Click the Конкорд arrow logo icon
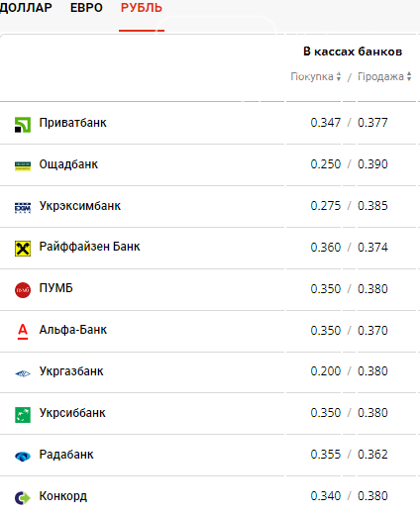 [23, 498]
